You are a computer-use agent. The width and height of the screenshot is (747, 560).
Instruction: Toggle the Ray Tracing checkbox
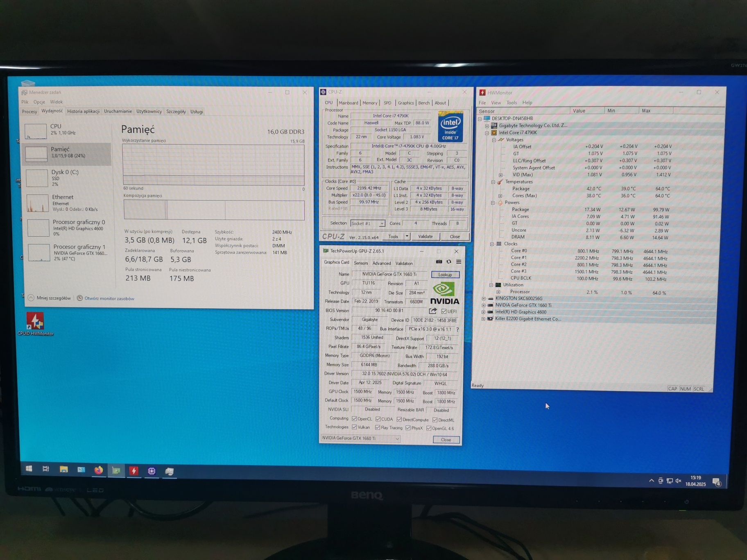pyautogui.click(x=378, y=427)
